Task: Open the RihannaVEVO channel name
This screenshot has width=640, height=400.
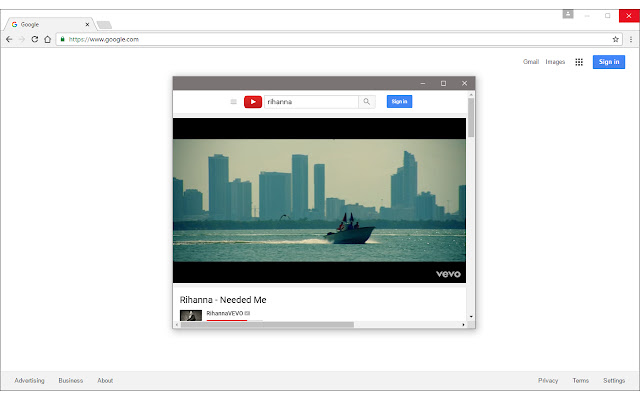Action: 224,313
